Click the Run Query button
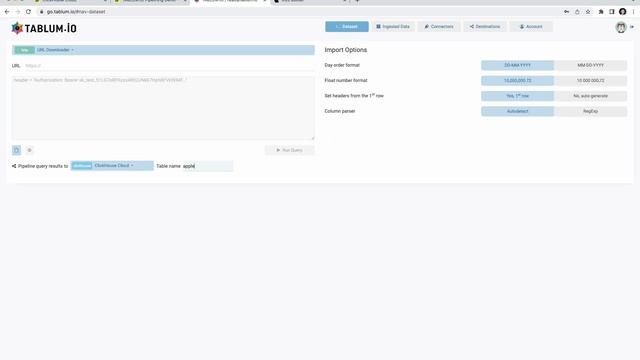The image size is (640, 360). (x=289, y=150)
